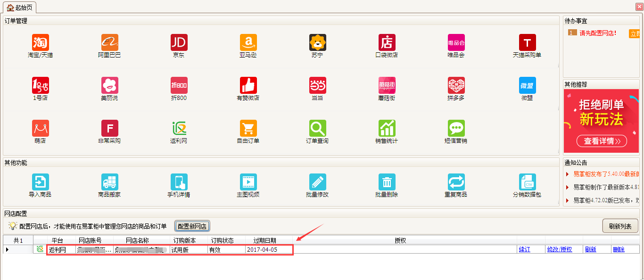Open the 拼多多 order icon
Screen dimensions: 644x280
456,85
